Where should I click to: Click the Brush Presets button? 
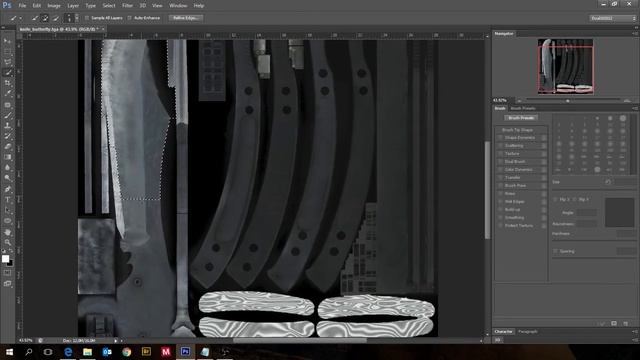[x=521, y=118]
